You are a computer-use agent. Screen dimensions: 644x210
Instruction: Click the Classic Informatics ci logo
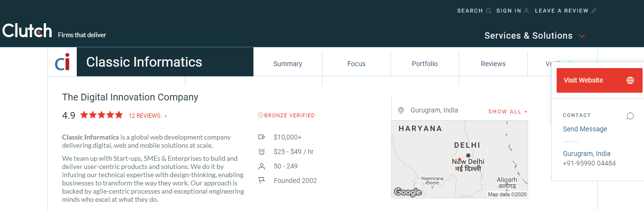62,62
